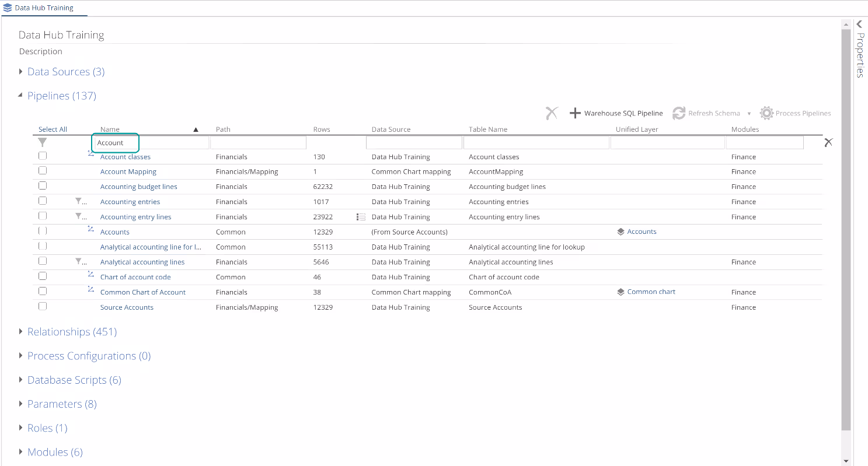Clear filters with the X icon
868x466 pixels.
828,142
